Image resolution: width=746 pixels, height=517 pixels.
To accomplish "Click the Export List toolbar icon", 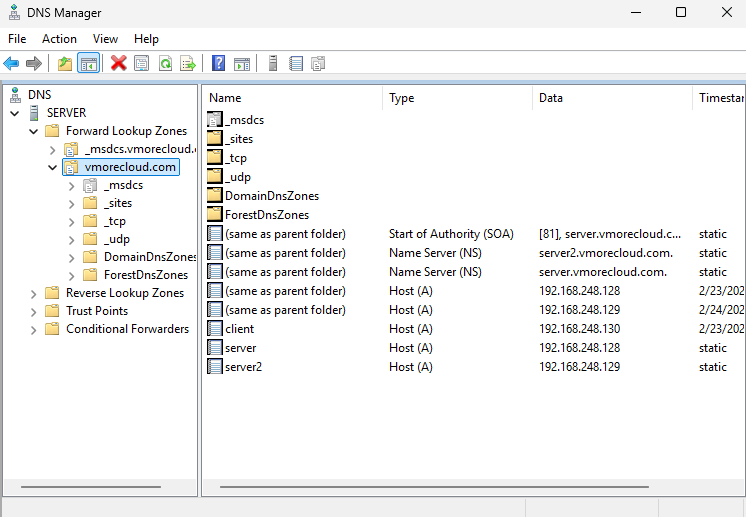I will tap(188, 63).
